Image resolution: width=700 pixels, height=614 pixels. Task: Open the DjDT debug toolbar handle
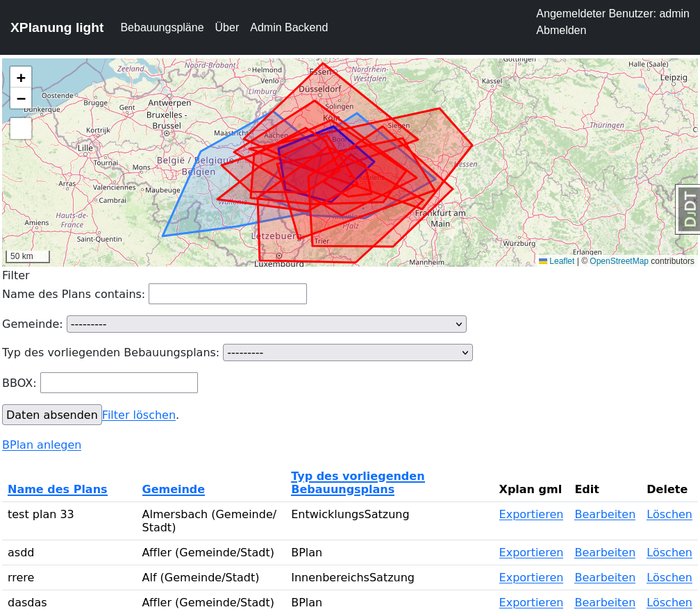point(688,210)
